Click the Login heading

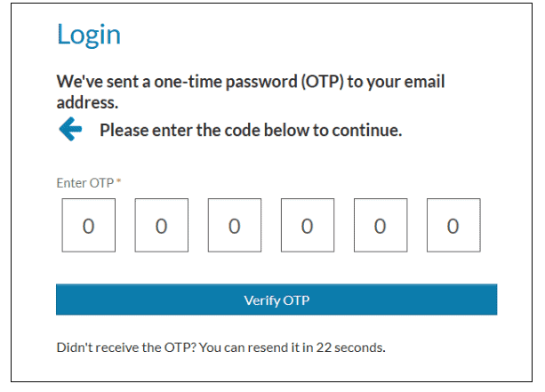pos(88,35)
